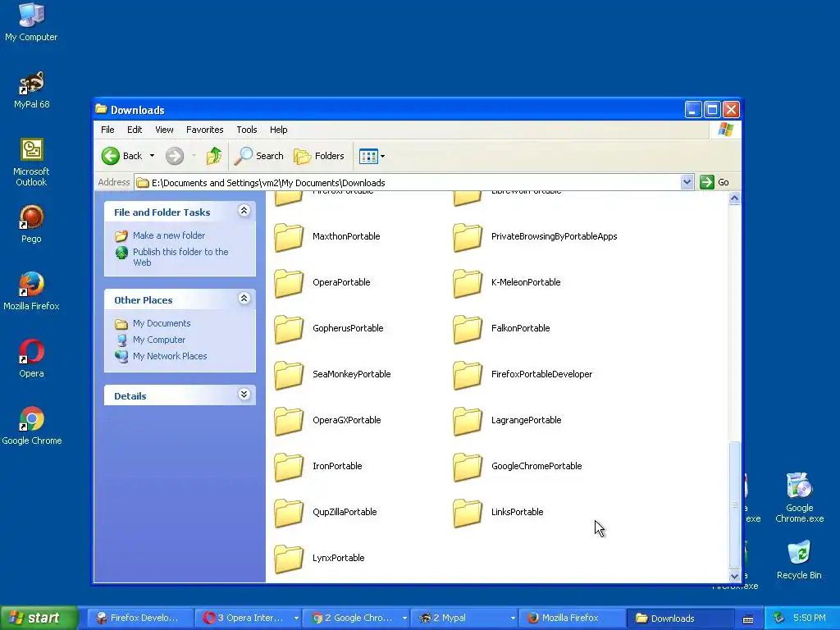The image size is (840, 630).
Task: Click the scroll up arrow in Downloads
Action: 734,199
